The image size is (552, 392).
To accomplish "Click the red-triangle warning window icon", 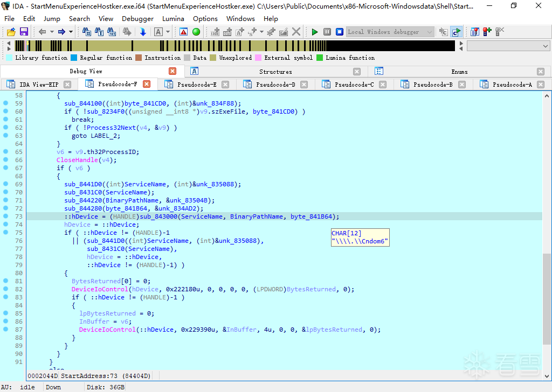I will (183, 32).
